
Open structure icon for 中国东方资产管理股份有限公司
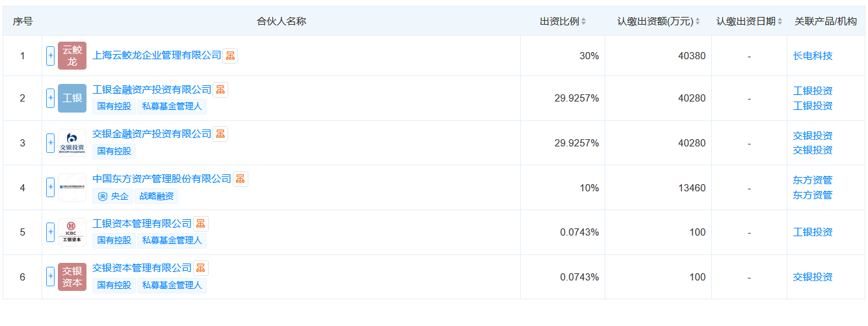pyautogui.click(x=241, y=179)
